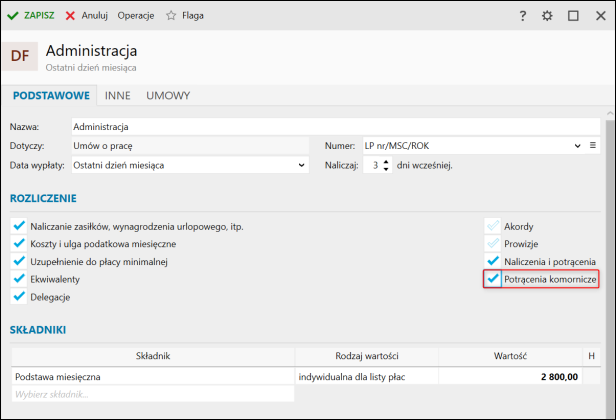Maximize the window with the square icon

point(573,16)
